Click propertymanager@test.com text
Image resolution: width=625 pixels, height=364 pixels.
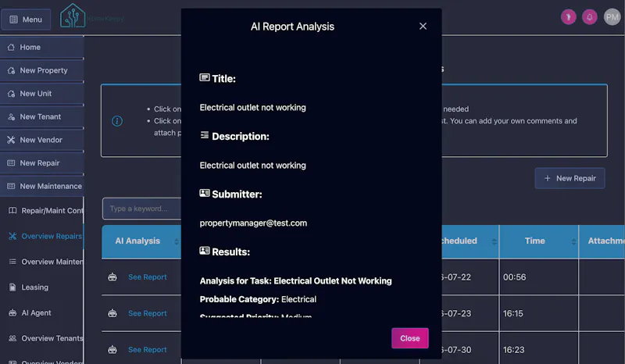tap(253, 223)
